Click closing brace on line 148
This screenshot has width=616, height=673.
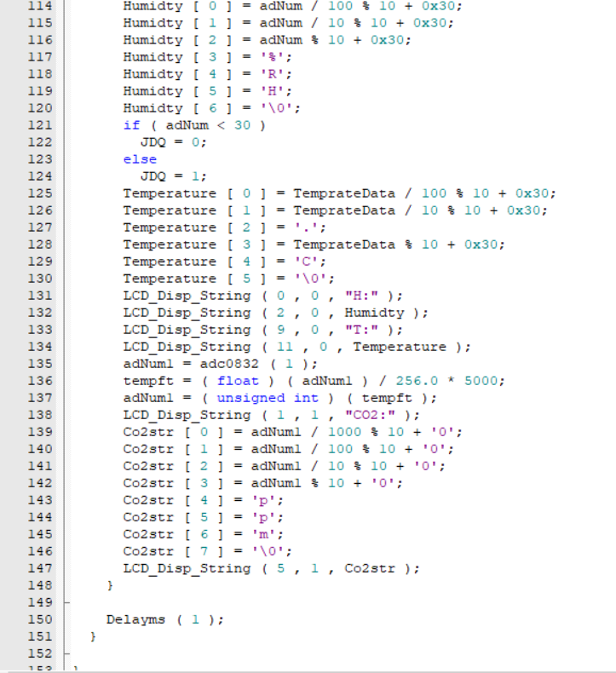pyautogui.click(x=110, y=585)
